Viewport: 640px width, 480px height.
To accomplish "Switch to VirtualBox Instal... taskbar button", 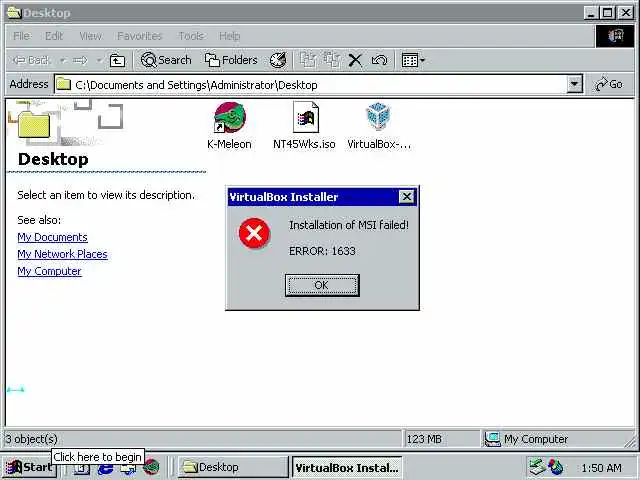I will (x=347, y=467).
